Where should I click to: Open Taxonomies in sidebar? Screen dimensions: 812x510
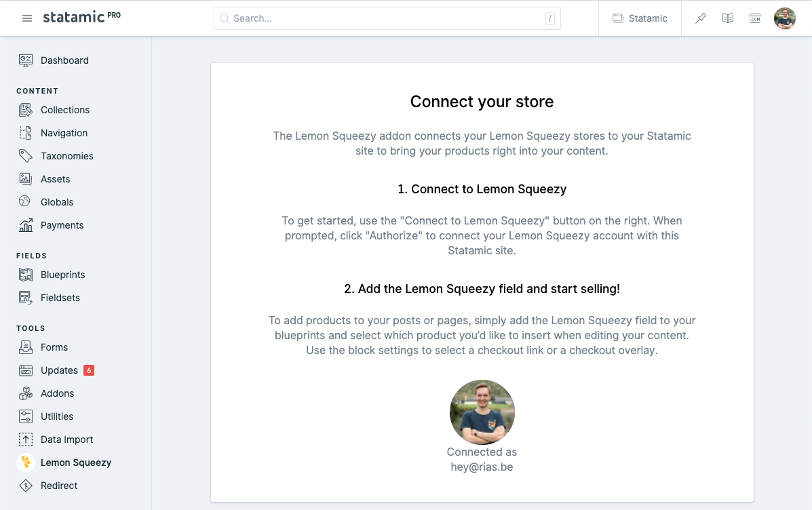click(x=66, y=156)
